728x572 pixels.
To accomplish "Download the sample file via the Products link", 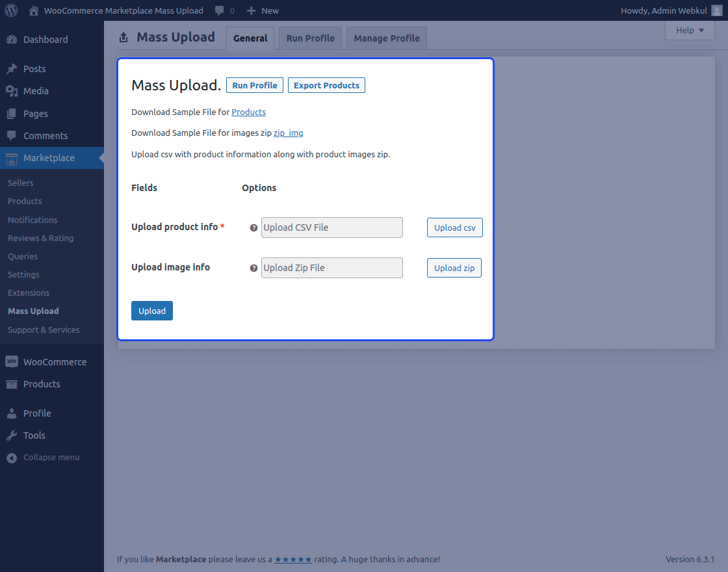I will tap(248, 112).
